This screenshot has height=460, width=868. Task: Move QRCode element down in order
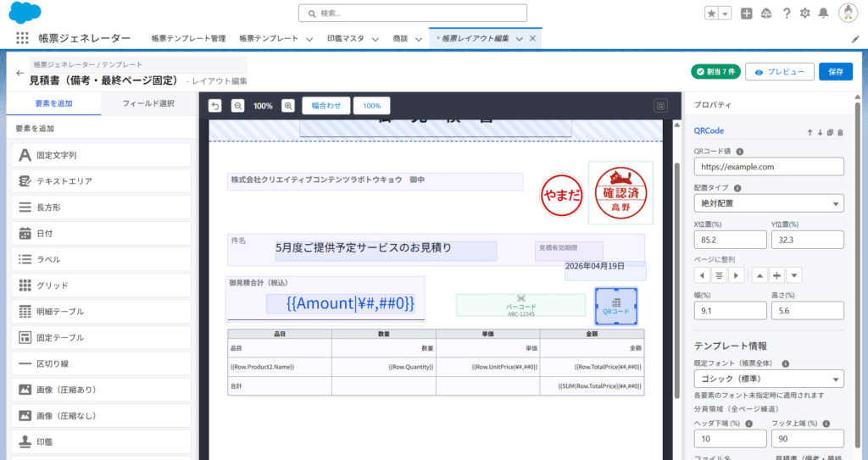pos(820,132)
